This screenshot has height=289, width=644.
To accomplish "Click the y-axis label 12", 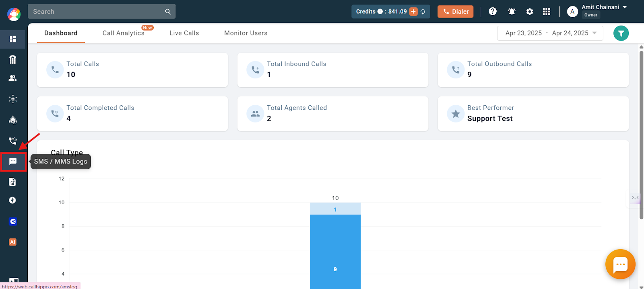I will (62, 178).
